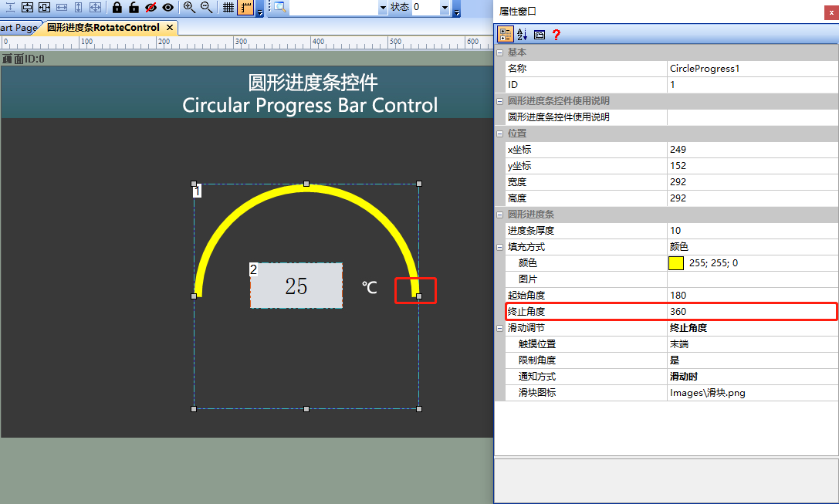The image size is (839, 504).
Task: Collapse the 基本 property group
Action: pos(499,52)
